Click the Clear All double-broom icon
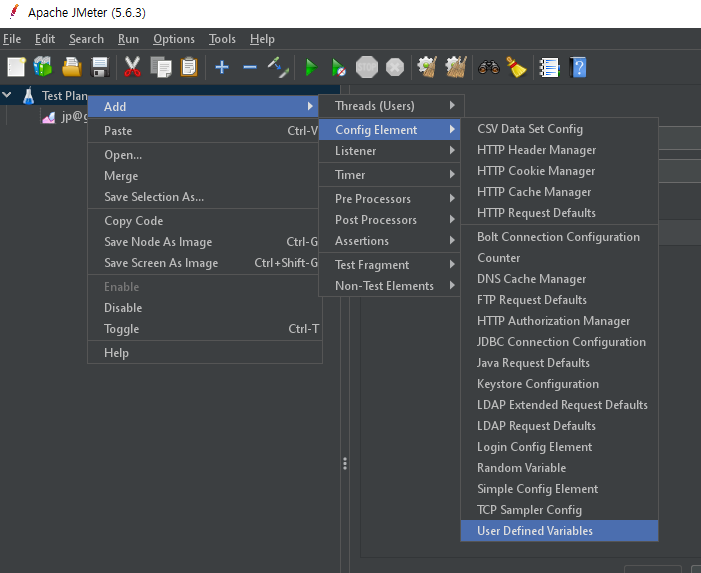 point(456,67)
